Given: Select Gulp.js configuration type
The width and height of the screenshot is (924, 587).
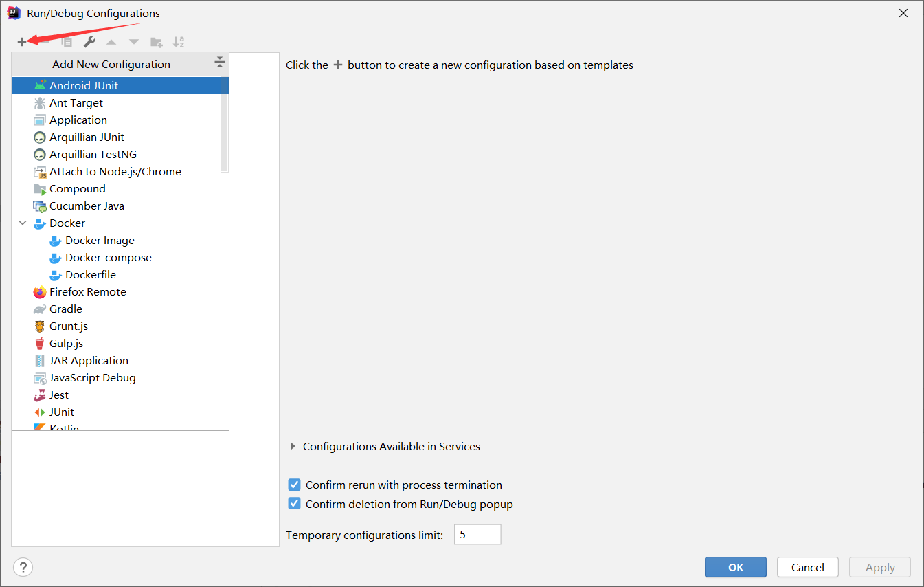Looking at the screenshot, I should (120, 343).
